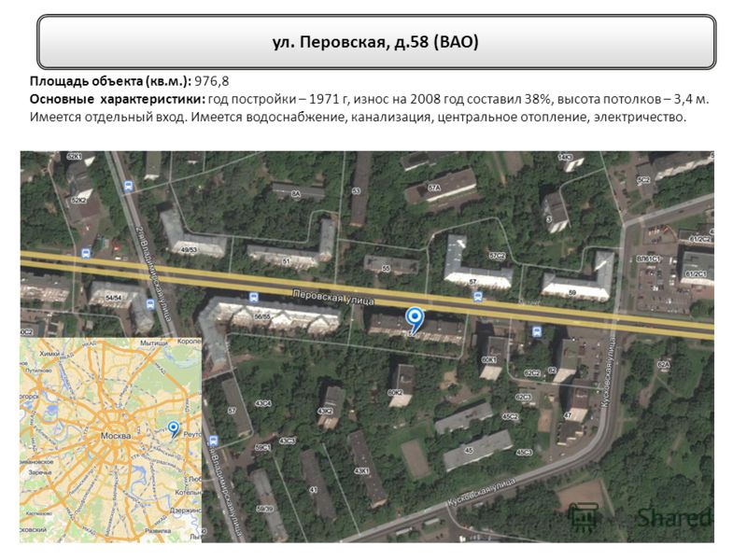The width and height of the screenshot is (747, 560).
Task: Click the 'Перовская улица' street label
Action: (333, 297)
